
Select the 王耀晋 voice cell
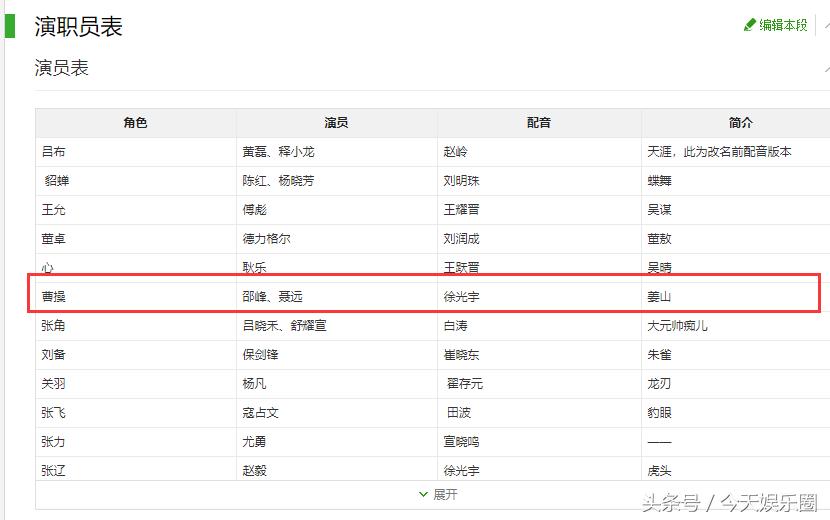pyautogui.click(x=539, y=210)
